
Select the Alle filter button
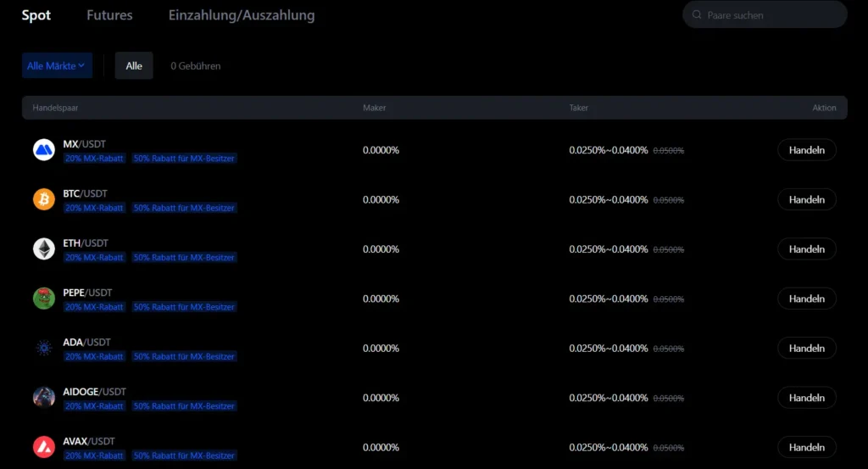pos(134,65)
